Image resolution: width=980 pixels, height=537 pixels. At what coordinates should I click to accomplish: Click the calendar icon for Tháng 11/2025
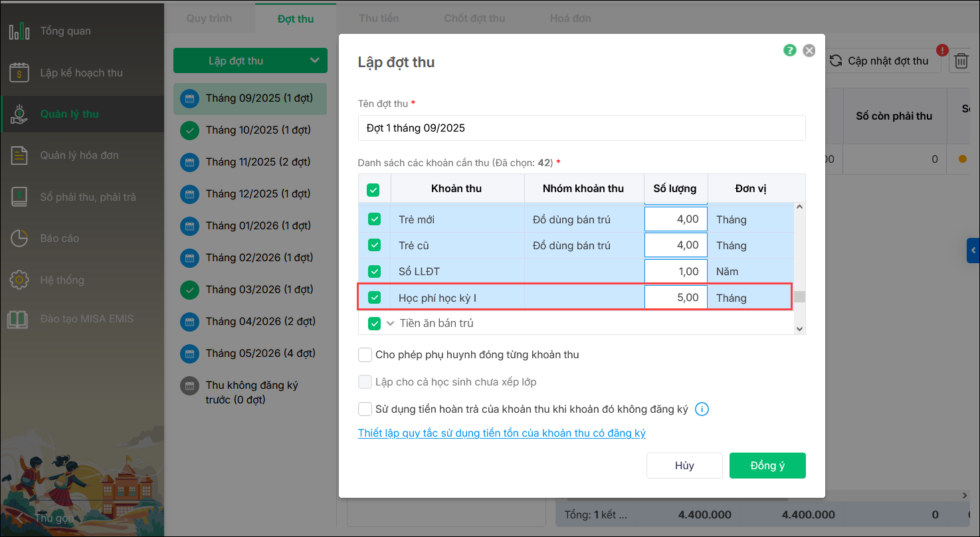[x=189, y=163]
